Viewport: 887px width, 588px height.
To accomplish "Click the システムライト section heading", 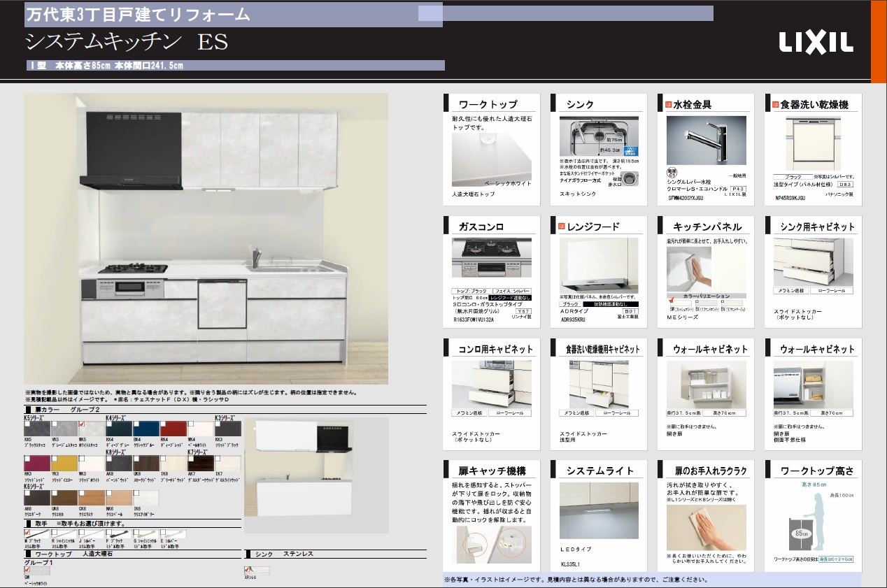I will click(x=599, y=471).
